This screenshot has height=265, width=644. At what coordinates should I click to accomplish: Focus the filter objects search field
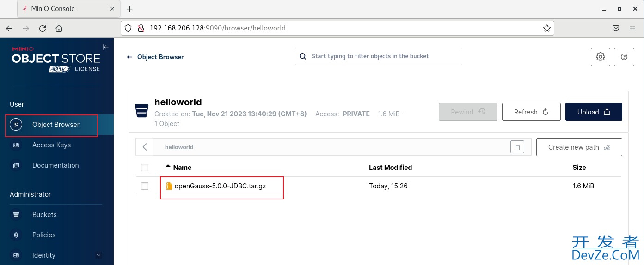pos(379,56)
